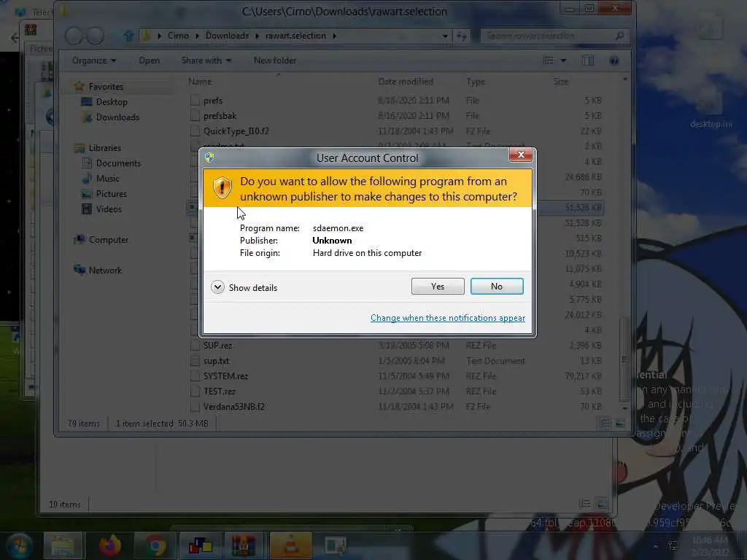Click rawart.selection in the address breadcrumb

pyautogui.click(x=295, y=36)
